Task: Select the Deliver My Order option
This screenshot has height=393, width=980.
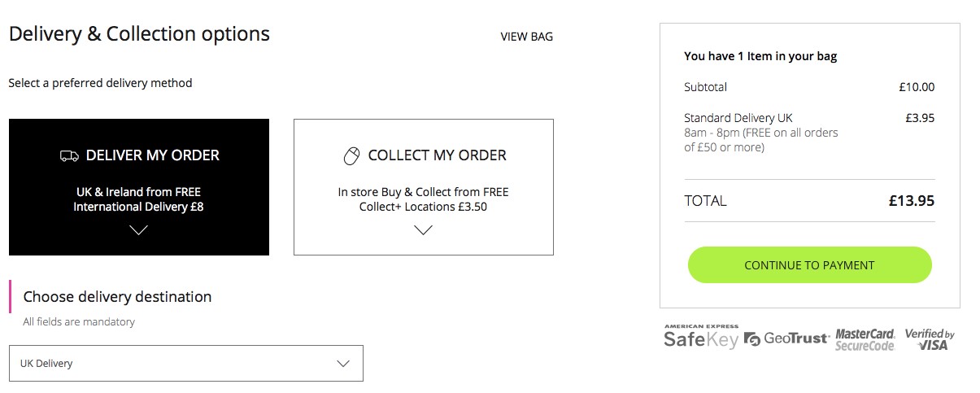Action: point(139,187)
